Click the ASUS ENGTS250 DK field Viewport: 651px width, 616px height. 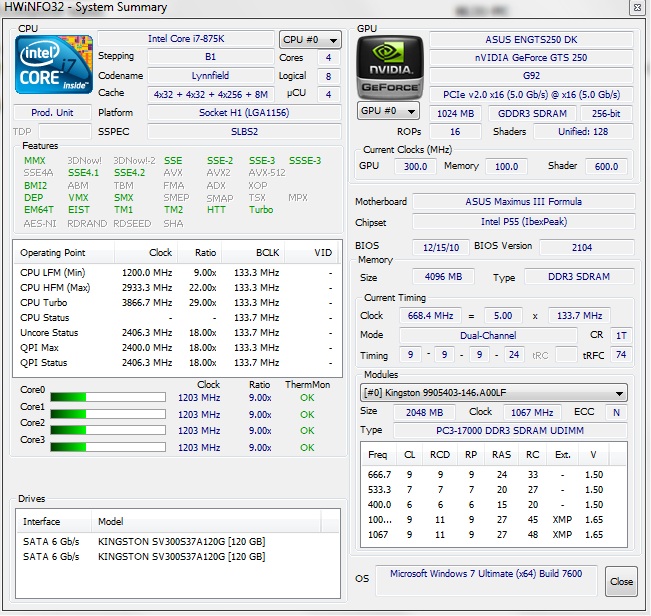531,40
